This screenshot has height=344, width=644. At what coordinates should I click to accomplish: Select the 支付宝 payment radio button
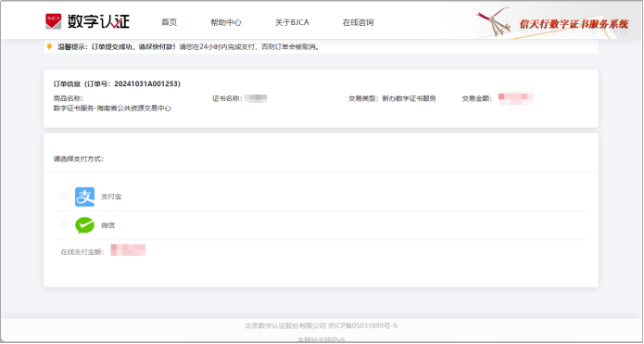64,197
